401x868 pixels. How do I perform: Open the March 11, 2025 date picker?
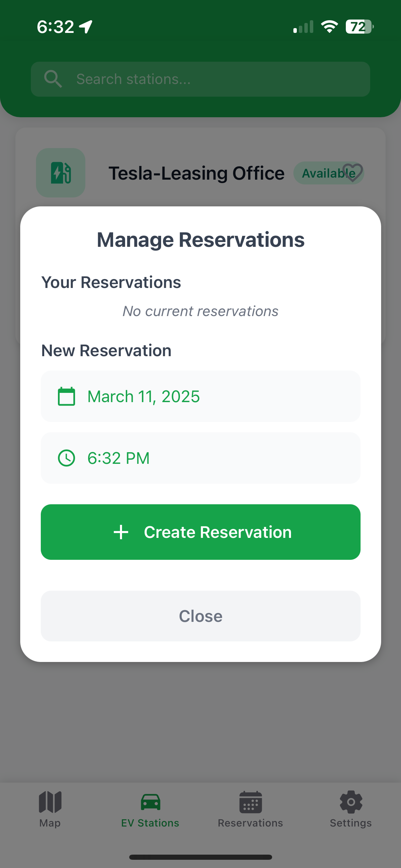pyautogui.click(x=200, y=396)
